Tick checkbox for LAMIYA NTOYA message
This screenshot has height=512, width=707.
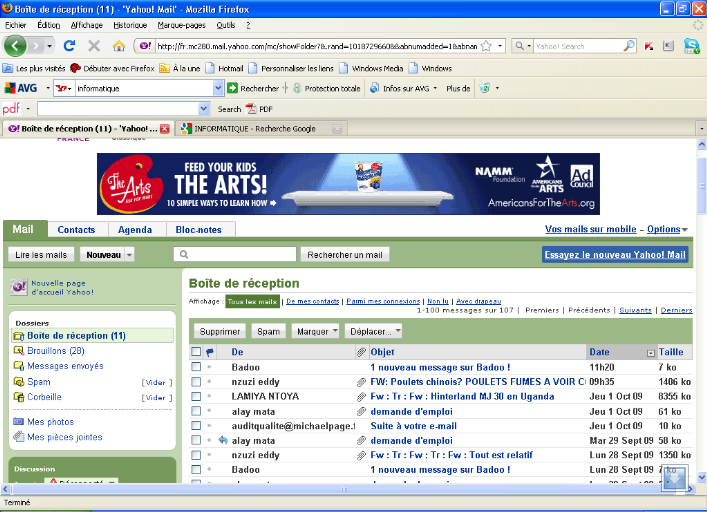click(196, 396)
